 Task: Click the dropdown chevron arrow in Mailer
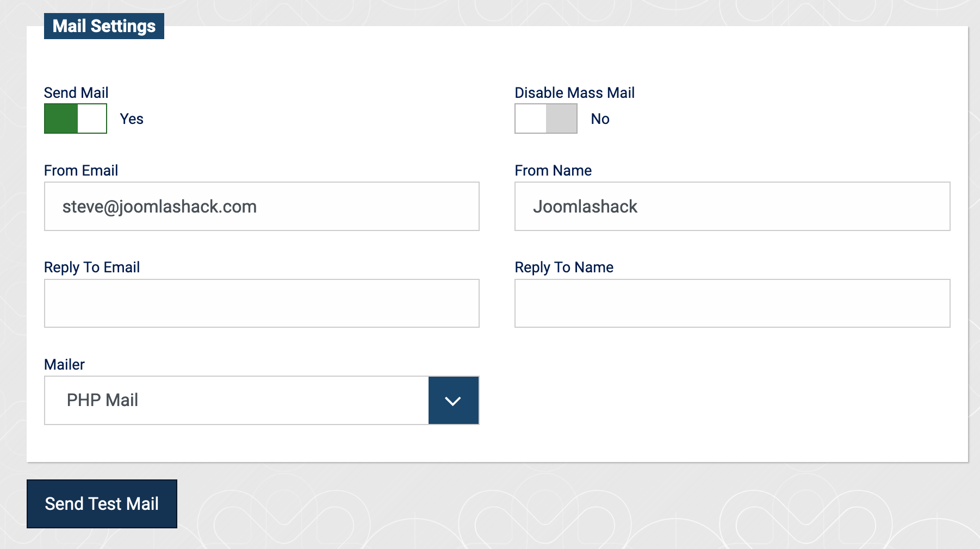(x=453, y=401)
